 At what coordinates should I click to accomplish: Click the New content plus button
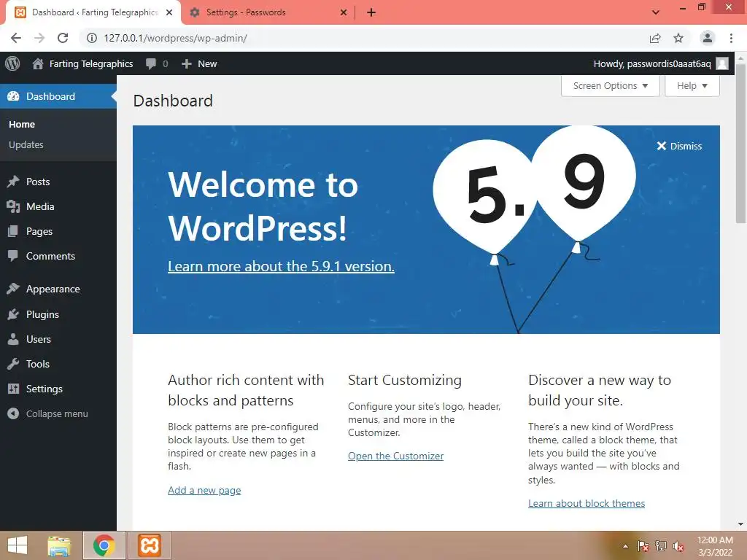point(199,64)
